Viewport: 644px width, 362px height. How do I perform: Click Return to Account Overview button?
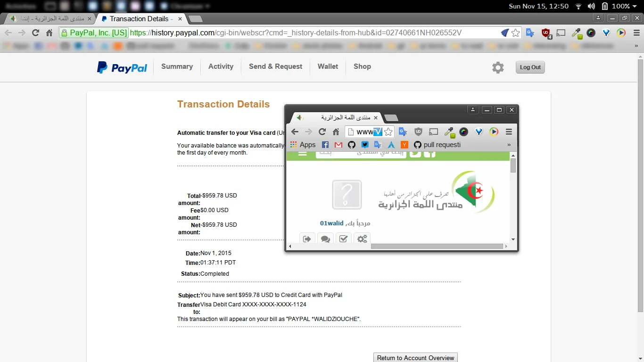(x=415, y=358)
